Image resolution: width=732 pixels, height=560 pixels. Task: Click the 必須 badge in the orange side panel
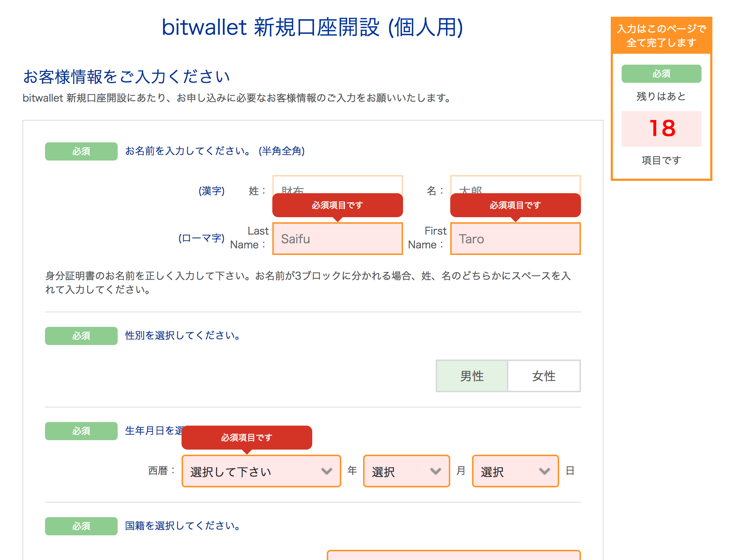662,74
